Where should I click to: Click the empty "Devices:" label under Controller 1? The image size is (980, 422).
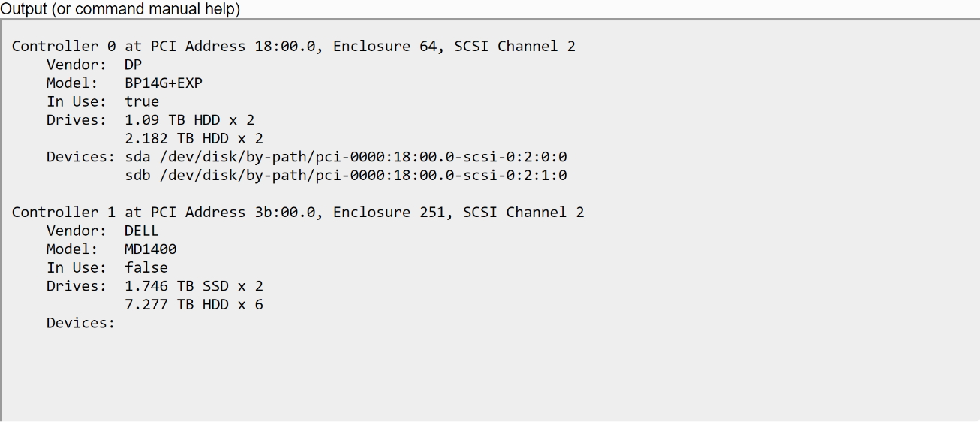[81, 323]
